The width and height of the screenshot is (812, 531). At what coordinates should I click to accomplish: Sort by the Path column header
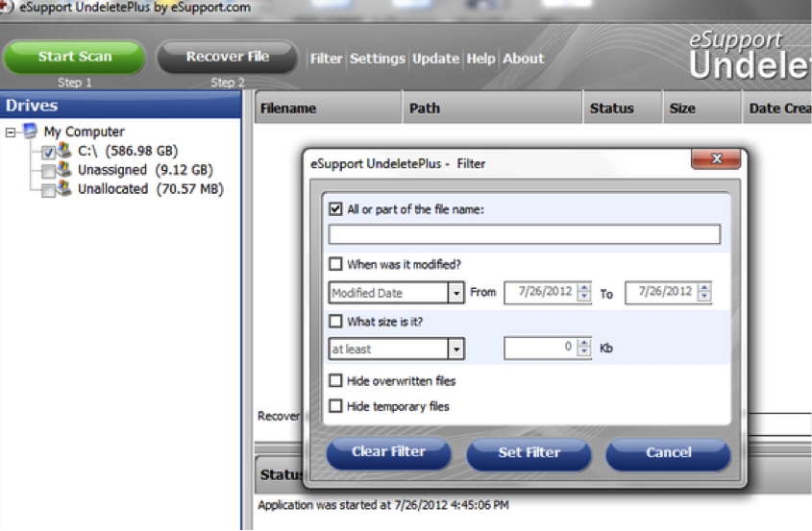[492, 108]
